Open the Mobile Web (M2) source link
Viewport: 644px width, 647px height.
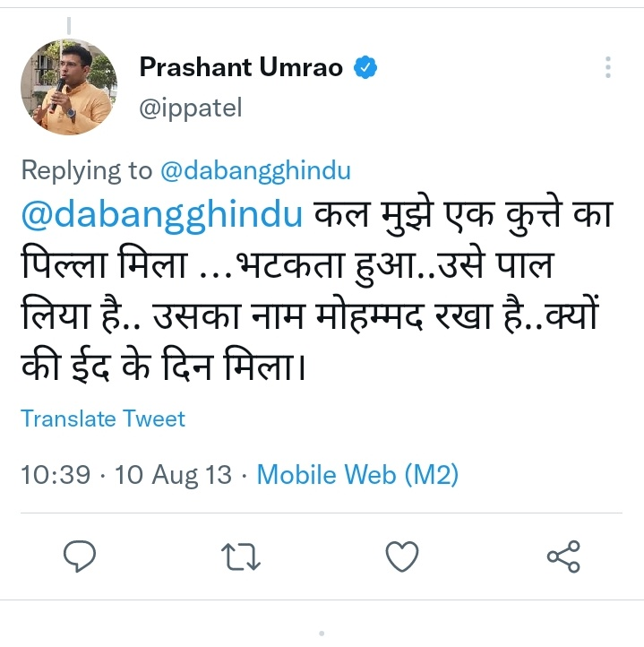357,474
